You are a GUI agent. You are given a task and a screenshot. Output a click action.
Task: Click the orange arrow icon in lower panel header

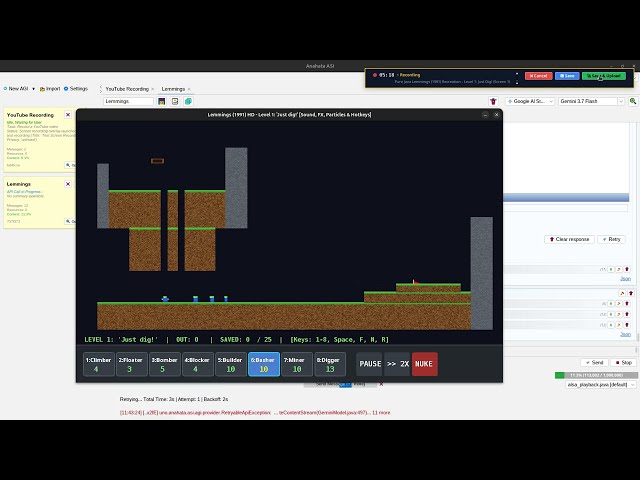point(622,293)
